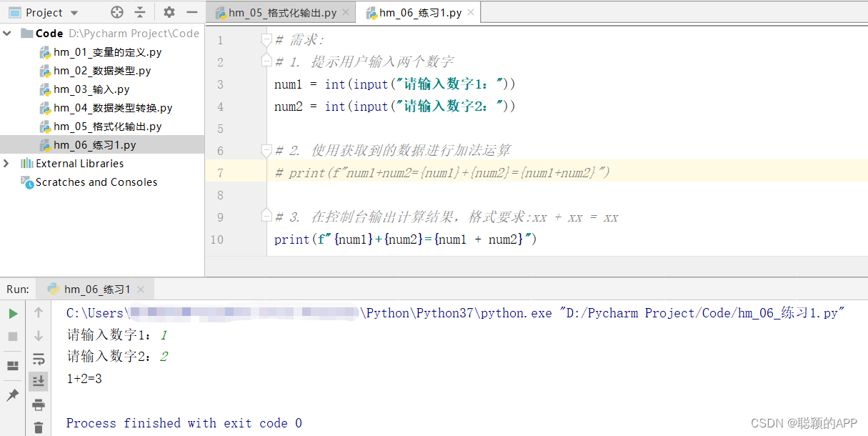Viewport: 868px width, 436px height.
Task: Click the 'Run:' panel label
Action: (x=18, y=289)
